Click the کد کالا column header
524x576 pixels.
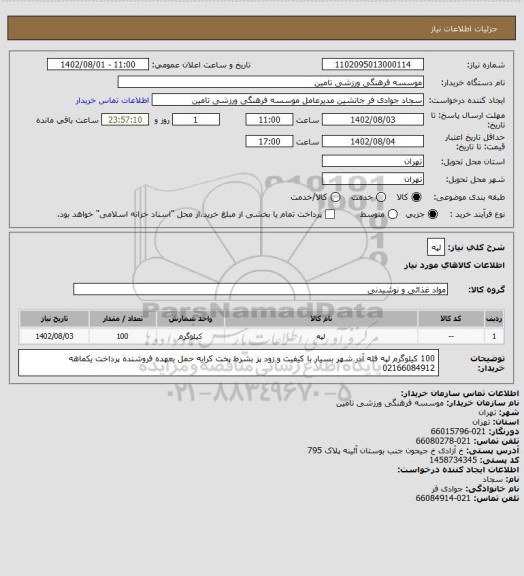[451, 318]
